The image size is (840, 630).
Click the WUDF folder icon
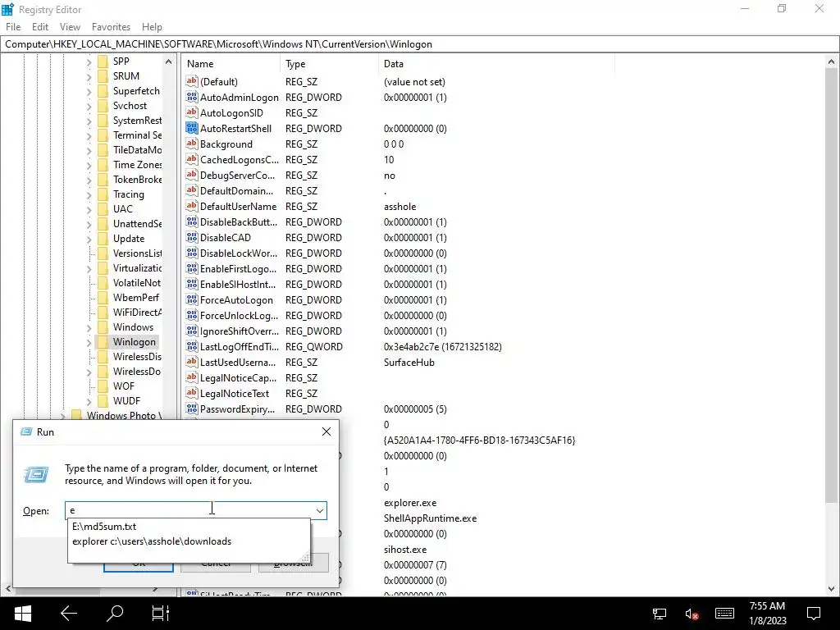(x=103, y=400)
